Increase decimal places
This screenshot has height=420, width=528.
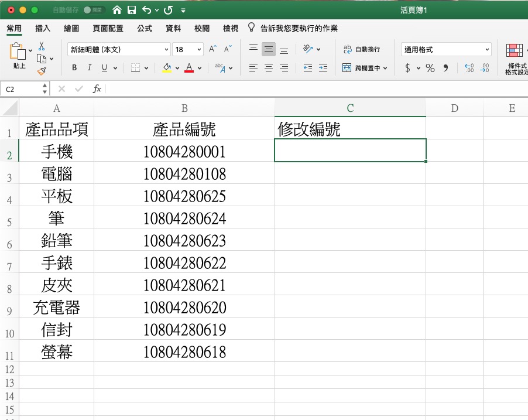[x=469, y=68]
